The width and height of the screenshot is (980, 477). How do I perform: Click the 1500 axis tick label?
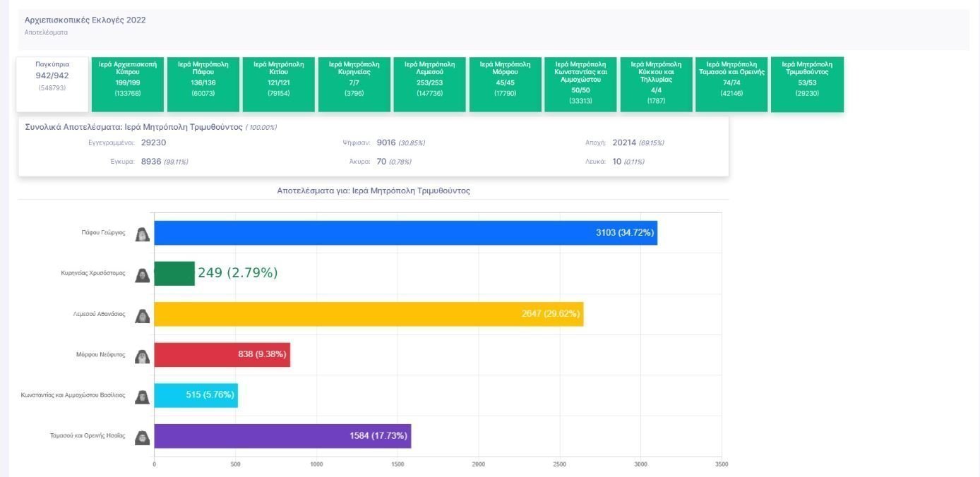pyautogui.click(x=398, y=464)
